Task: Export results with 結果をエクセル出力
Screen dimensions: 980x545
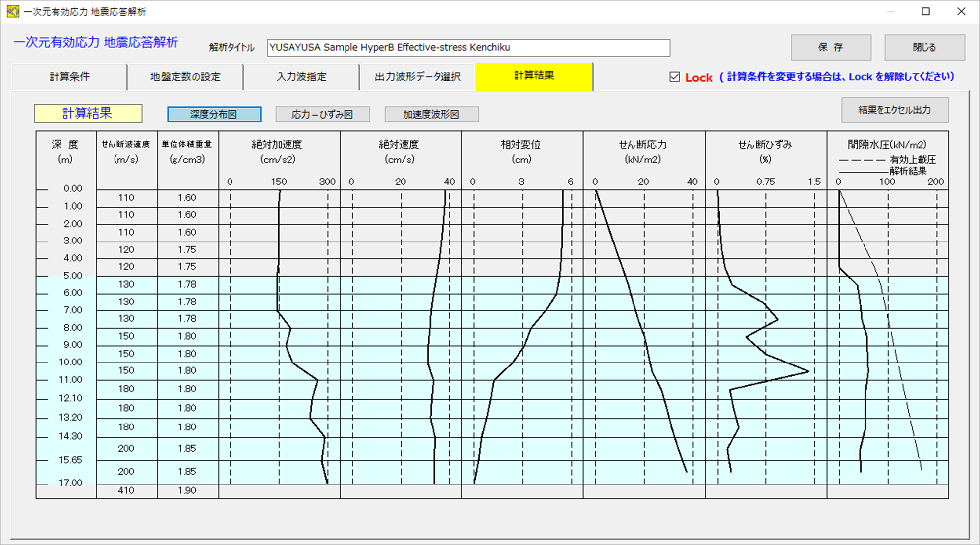Action: coord(895,110)
